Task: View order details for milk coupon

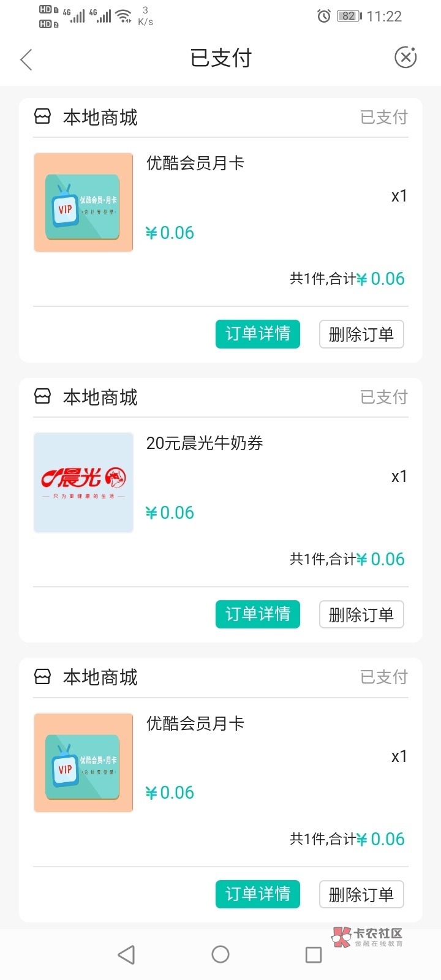Action: (x=257, y=614)
